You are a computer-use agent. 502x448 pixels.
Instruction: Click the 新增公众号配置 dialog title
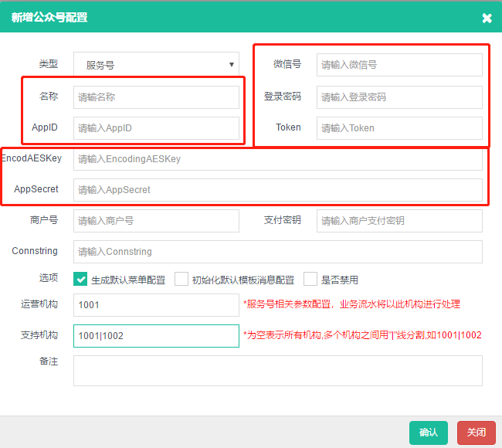pyautogui.click(x=49, y=17)
